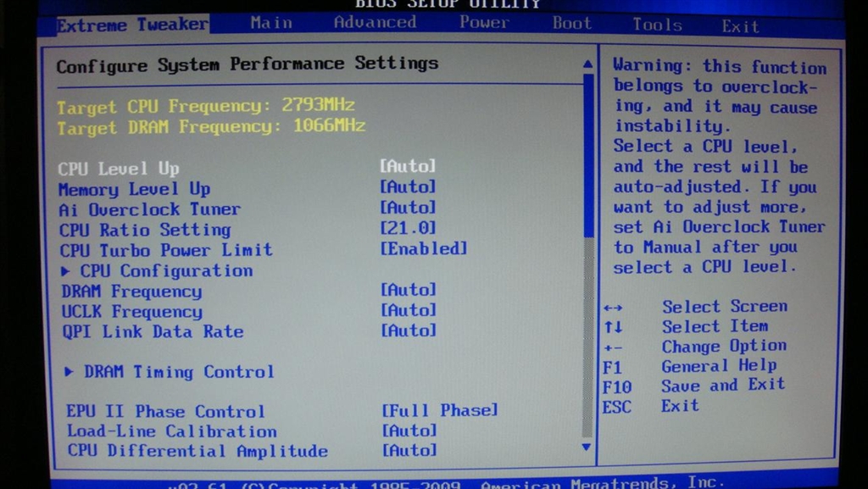Click the scrollbar down arrow
The image size is (868, 489).
[587, 447]
